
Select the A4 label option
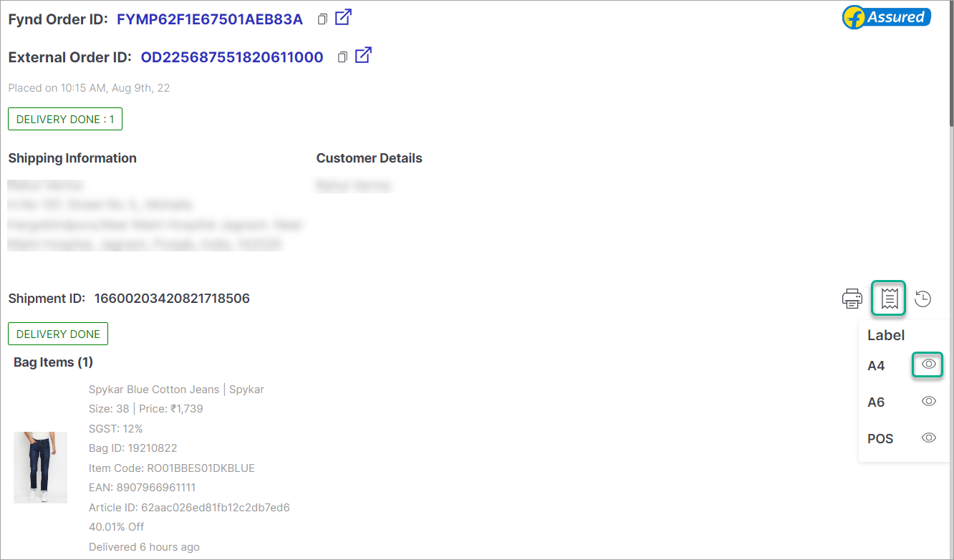[x=876, y=366]
